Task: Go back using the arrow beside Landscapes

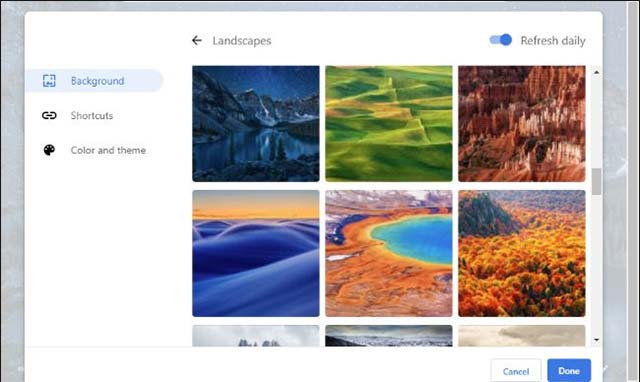Action: pyautogui.click(x=197, y=40)
